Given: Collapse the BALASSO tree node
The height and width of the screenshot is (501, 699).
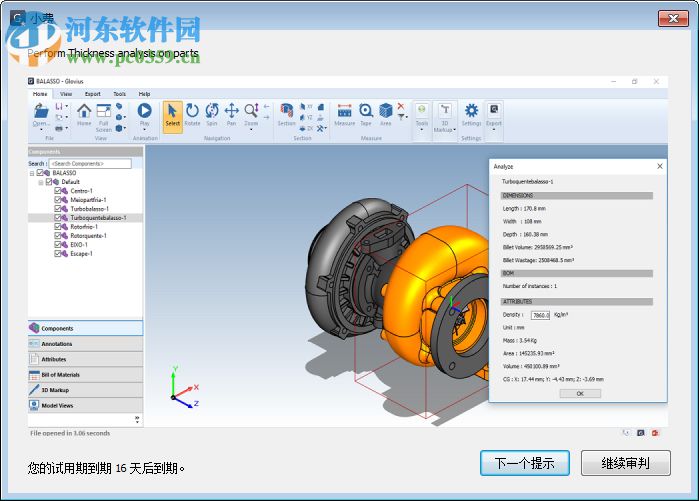Looking at the screenshot, I should [x=32, y=173].
